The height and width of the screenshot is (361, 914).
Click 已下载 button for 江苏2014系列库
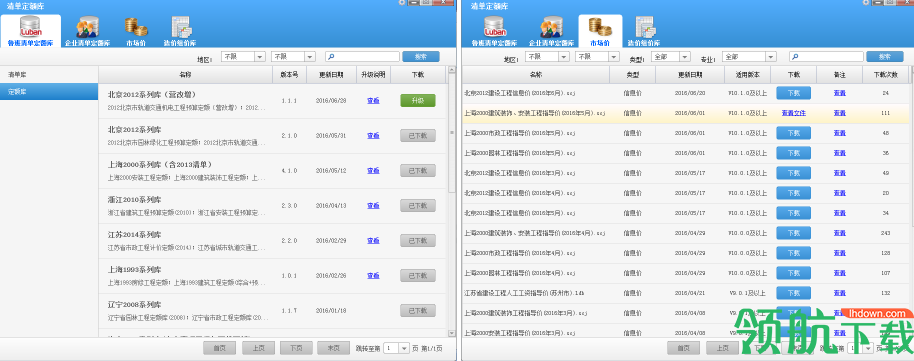coord(418,240)
